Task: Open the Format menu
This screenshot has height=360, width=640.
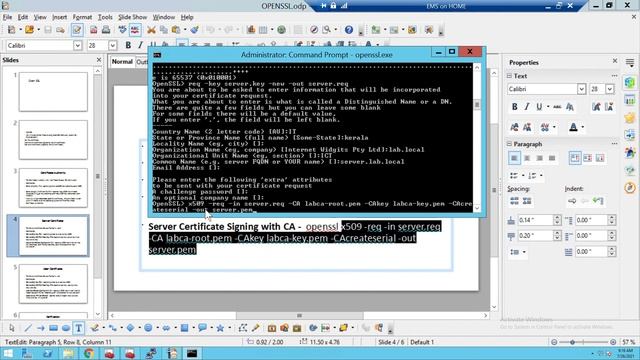Action: click(82, 17)
